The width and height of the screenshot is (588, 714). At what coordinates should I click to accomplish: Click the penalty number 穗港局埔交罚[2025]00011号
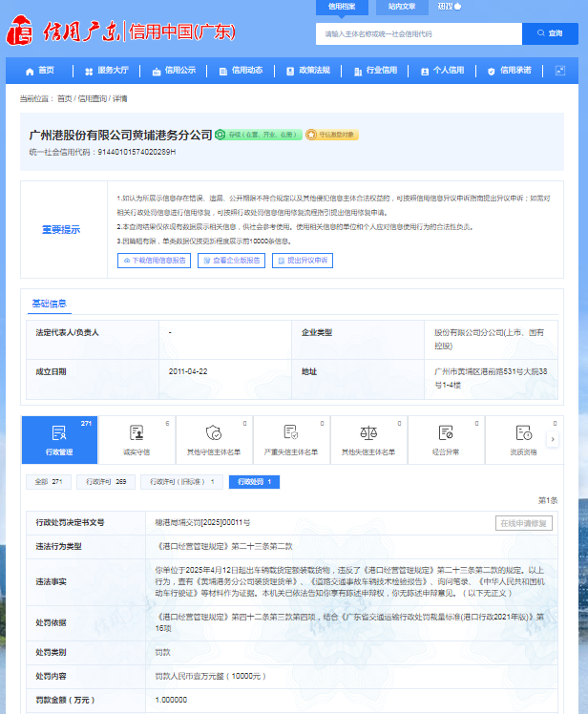coord(202,523)
